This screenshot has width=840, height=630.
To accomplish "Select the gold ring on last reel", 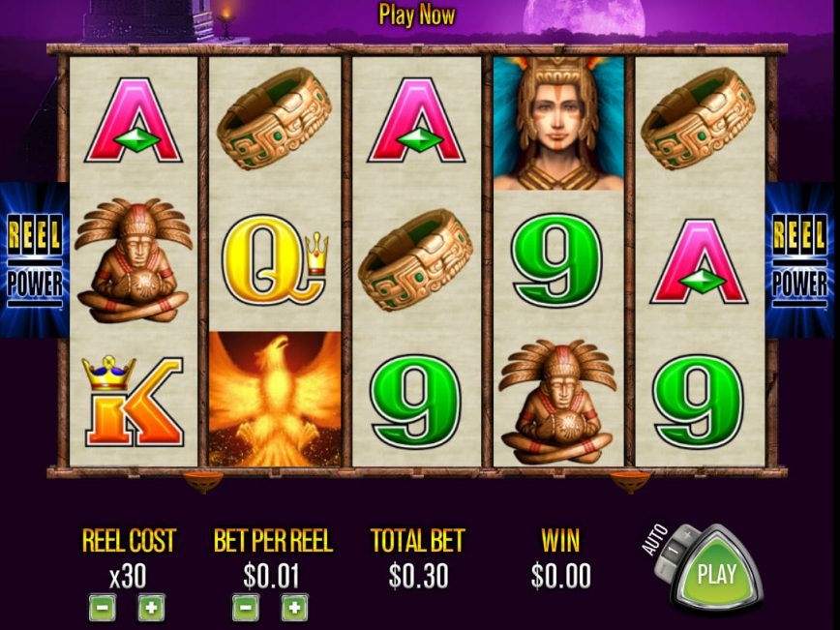I will (699, 118).
